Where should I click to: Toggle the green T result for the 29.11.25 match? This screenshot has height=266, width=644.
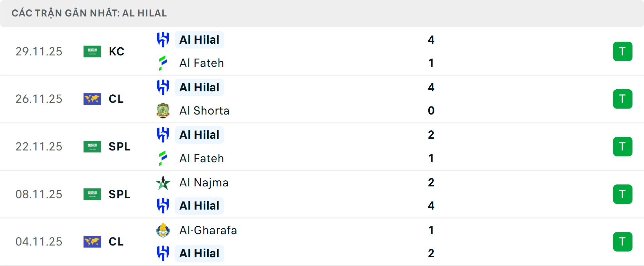pyautogui.click(x=623, y=51)
